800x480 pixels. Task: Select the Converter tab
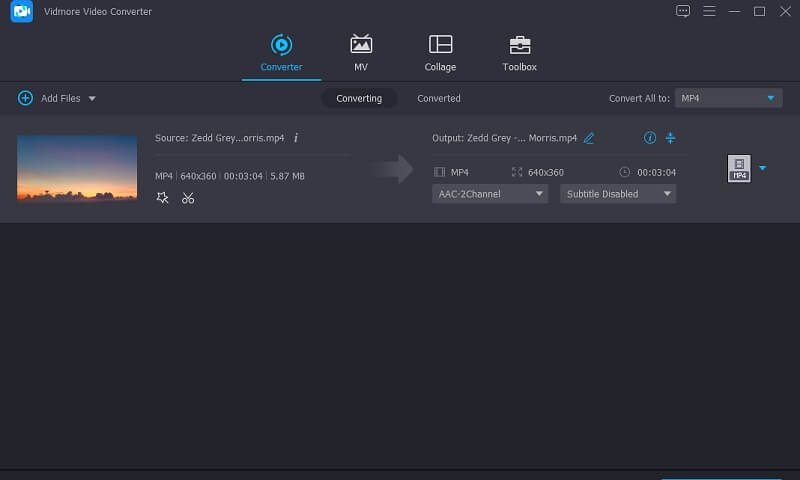281,53
